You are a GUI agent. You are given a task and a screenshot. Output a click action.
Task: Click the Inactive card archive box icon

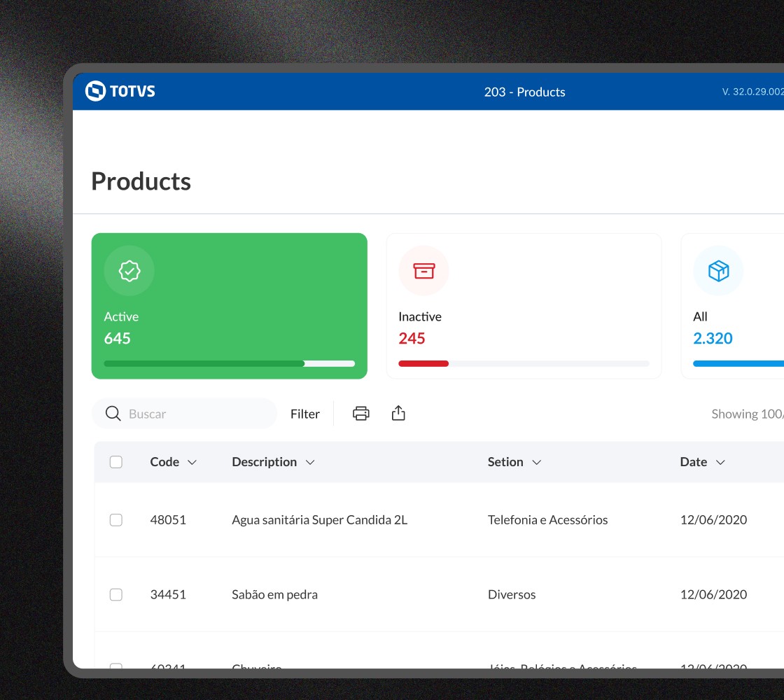click(x=424, y=270)
